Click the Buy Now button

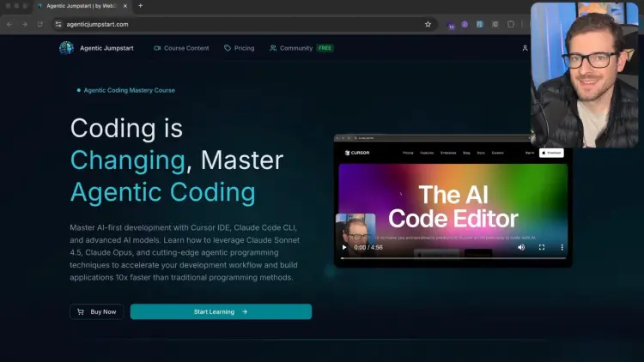click(x=96, y=312)
